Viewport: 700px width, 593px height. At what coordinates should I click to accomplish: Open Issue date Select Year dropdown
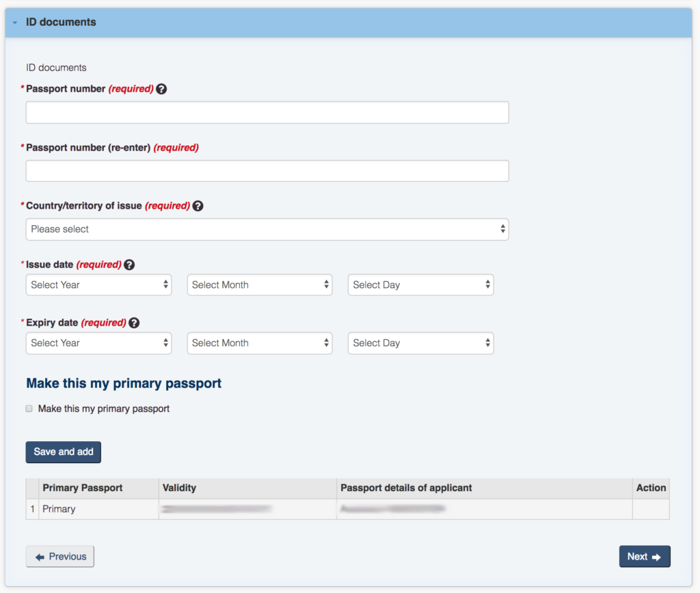(x=98, y=285)
